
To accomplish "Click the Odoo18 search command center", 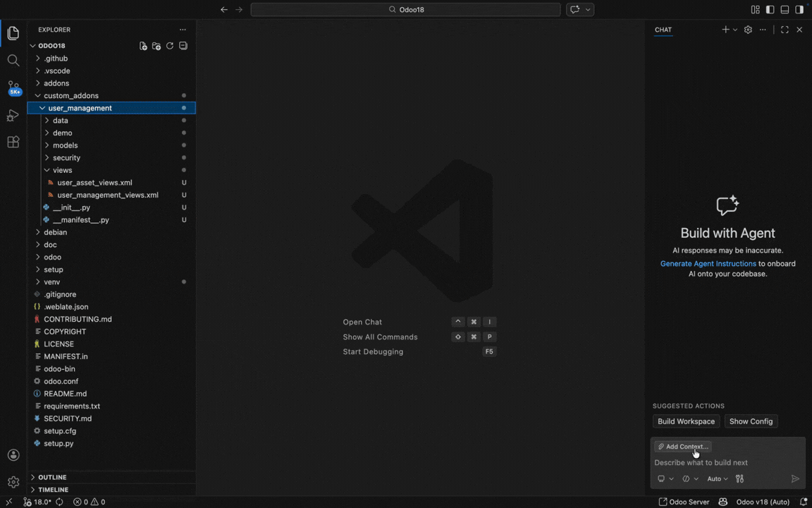I will coord(405,9).
